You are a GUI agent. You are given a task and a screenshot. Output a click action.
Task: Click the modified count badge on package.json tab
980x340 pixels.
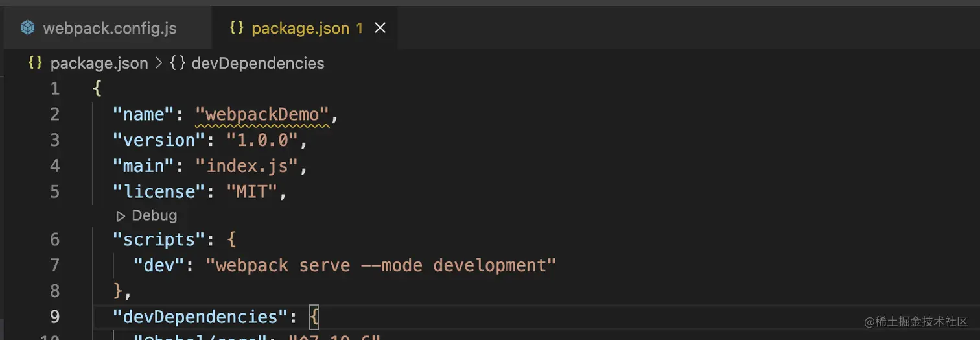359,29
